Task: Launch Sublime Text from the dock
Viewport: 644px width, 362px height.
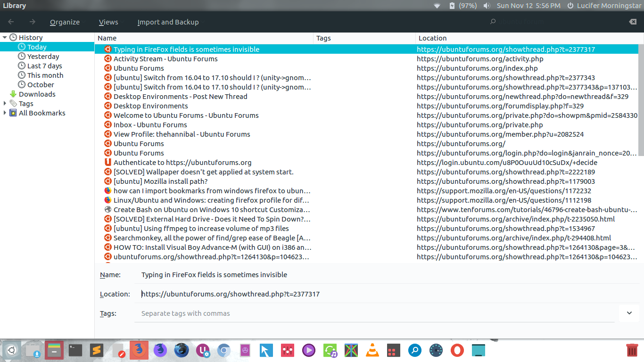Action: tap(97, 350)
